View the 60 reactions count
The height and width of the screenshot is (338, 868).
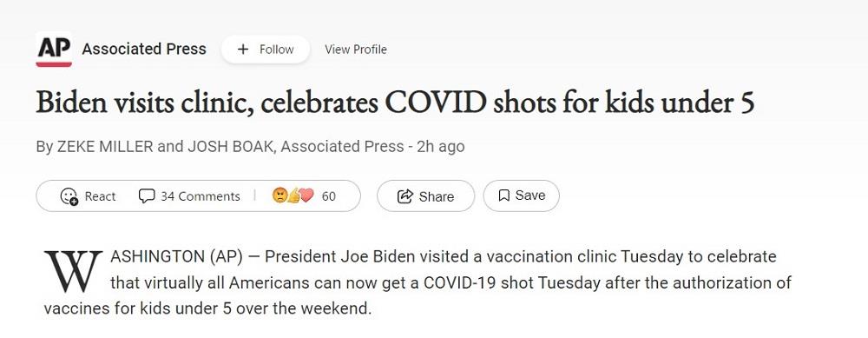point(329,196)
